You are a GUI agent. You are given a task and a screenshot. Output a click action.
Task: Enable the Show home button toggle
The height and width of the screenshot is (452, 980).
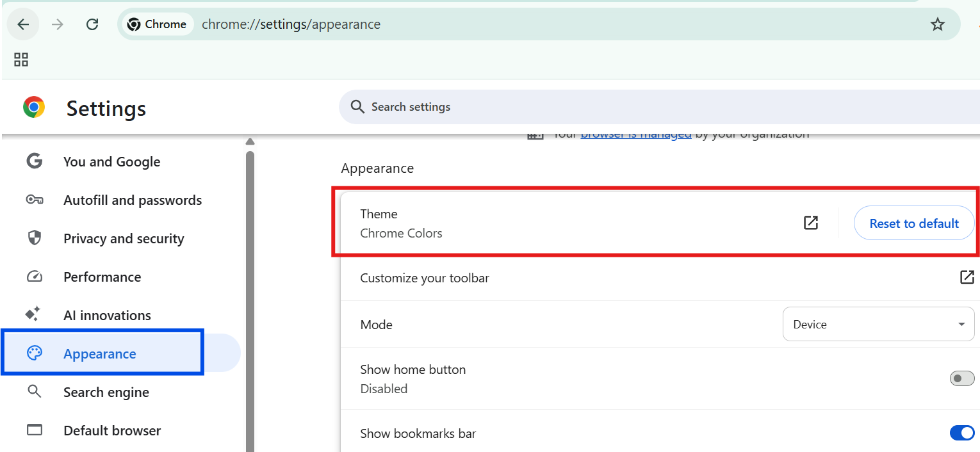click(x=961, y=378)
